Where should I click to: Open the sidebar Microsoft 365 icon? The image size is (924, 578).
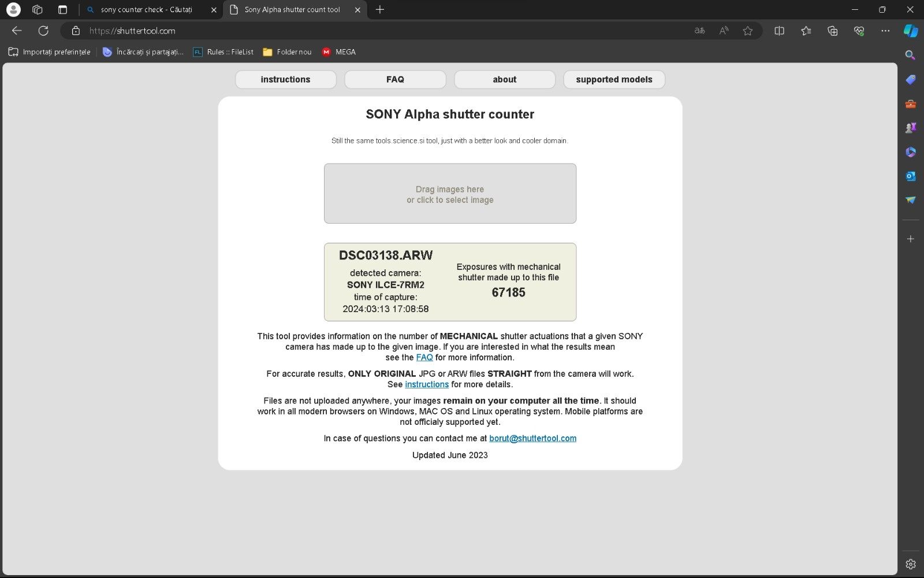tap(911, 152)
